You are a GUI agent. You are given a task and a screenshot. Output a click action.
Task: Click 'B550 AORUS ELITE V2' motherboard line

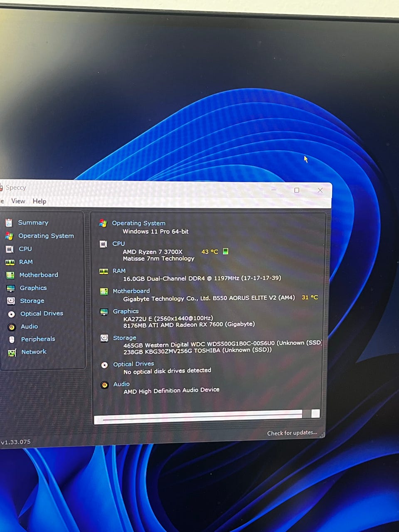pyautogui.click(x=209, y=298)
